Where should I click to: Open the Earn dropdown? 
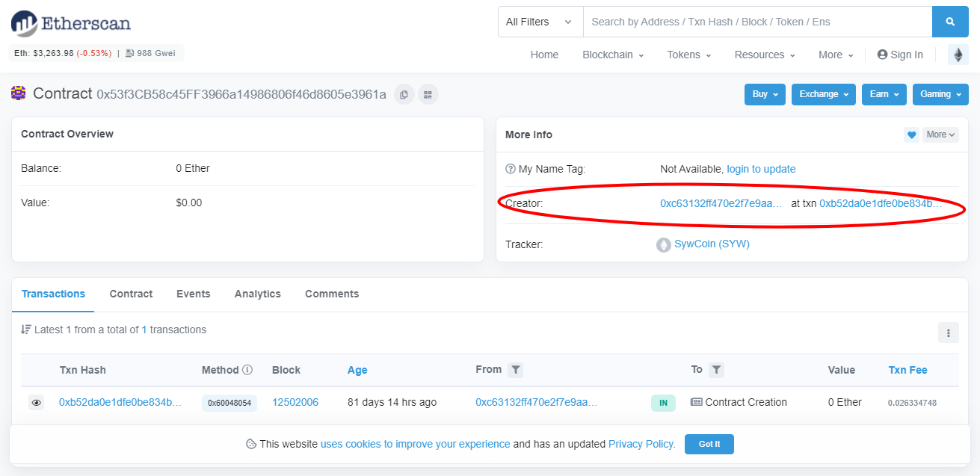click(884, 94)
